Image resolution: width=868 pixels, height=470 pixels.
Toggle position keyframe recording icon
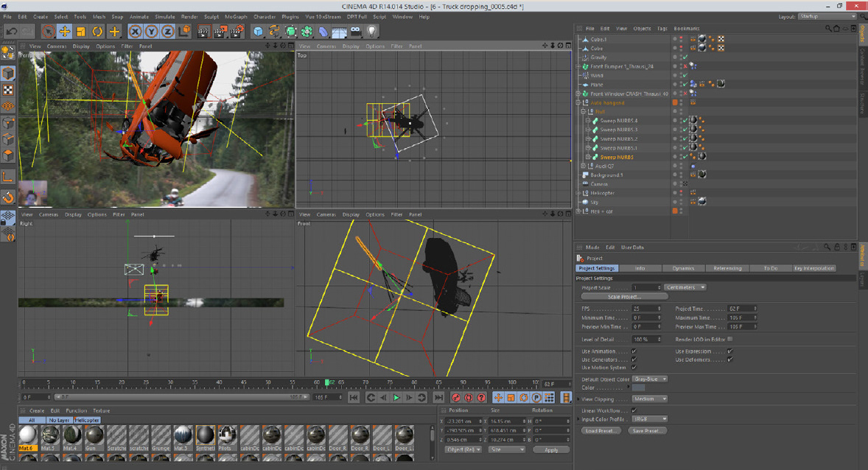coord(498,398)
